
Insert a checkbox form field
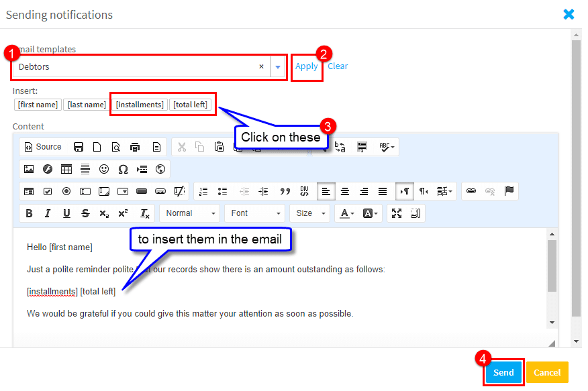pos(48,191)
